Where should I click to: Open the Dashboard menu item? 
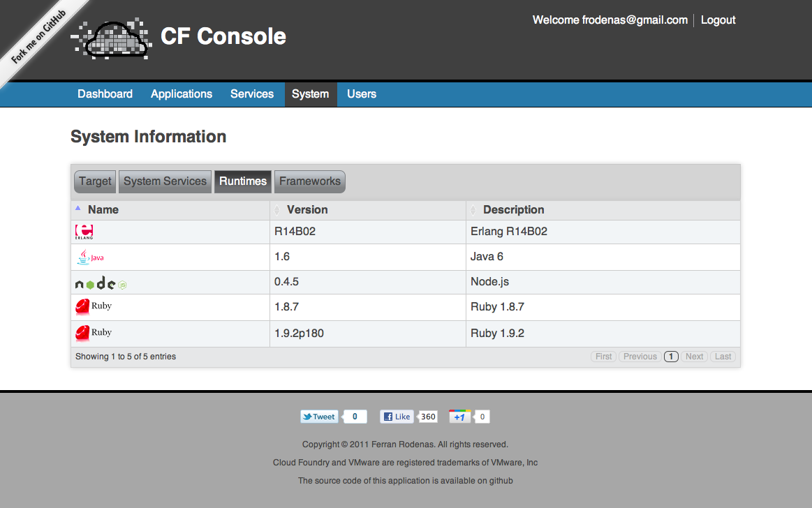tap(105, 94)
